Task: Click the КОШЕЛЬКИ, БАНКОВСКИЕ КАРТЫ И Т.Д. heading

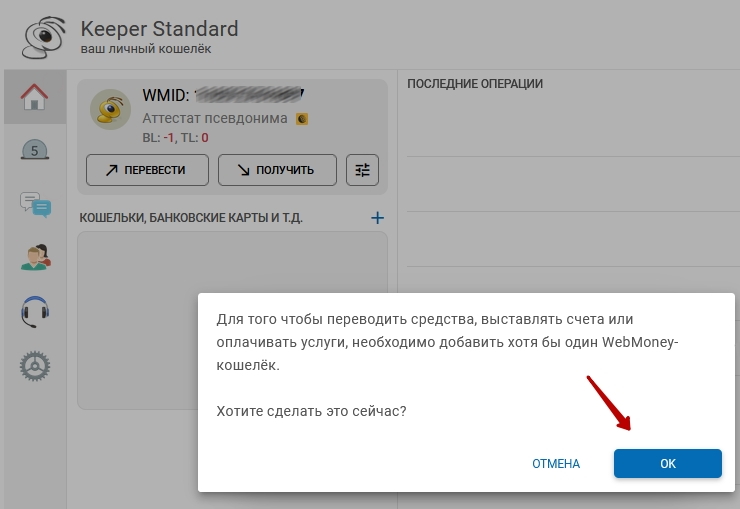Action: (x=191, y=218)
